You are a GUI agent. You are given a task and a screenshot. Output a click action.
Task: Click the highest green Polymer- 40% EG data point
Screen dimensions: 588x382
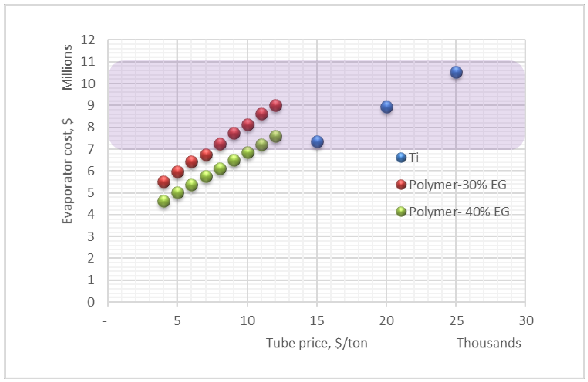click(x=276, y=136)
